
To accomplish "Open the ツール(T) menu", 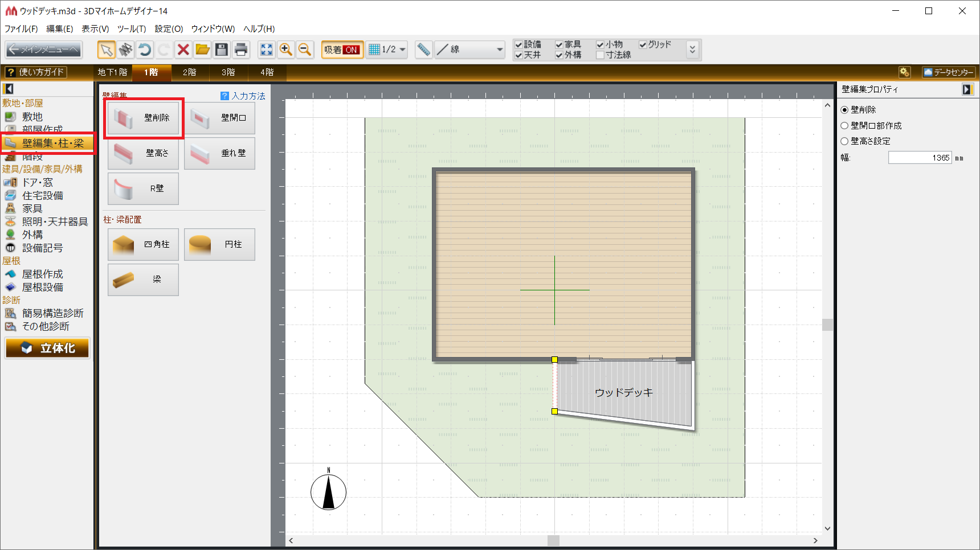I will (x=131, y=28).
